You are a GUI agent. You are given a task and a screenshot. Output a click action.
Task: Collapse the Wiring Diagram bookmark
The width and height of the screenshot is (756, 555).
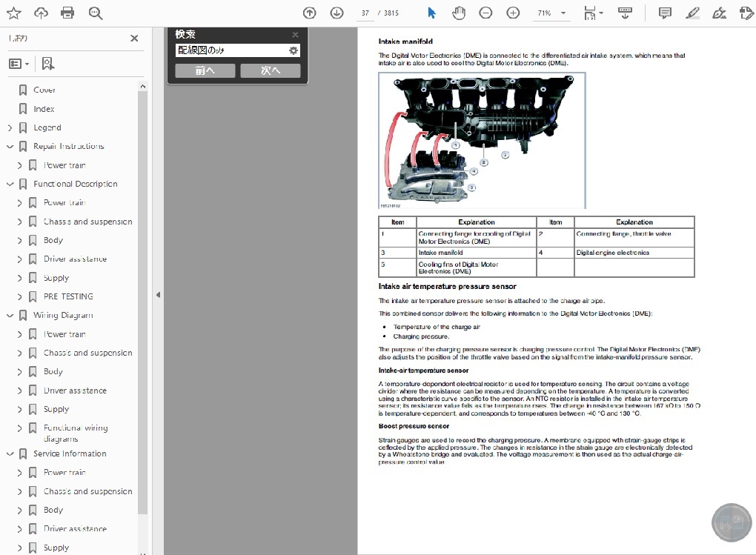click(10, 316)
